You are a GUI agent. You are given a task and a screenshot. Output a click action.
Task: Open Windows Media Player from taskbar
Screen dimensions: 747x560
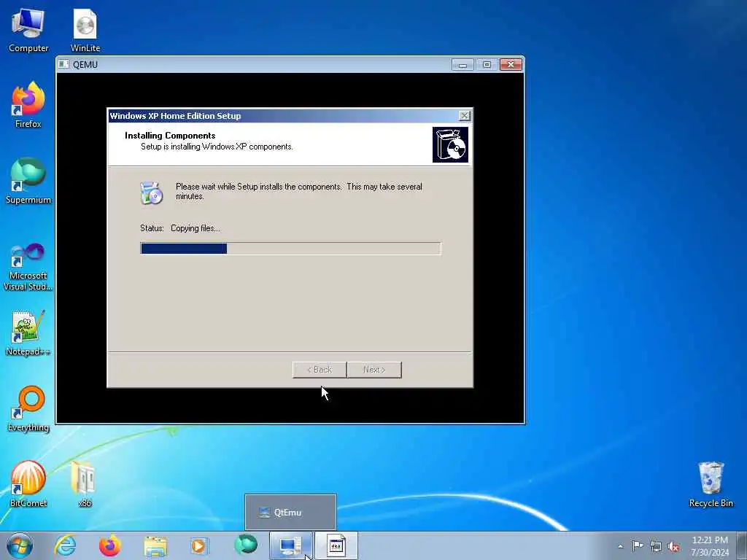click(x=199, y=545)
